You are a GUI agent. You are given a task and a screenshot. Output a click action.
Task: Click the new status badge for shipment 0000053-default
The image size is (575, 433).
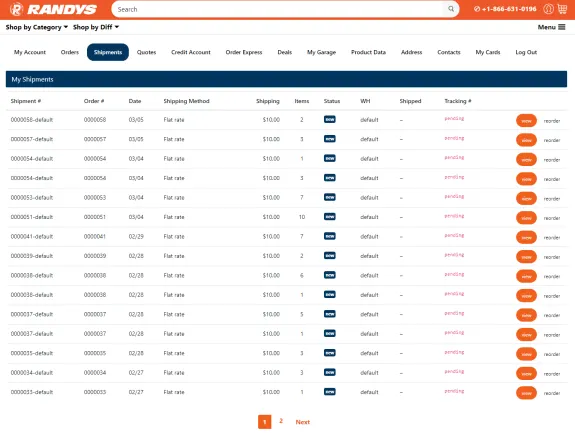click(x=330, y=197)
